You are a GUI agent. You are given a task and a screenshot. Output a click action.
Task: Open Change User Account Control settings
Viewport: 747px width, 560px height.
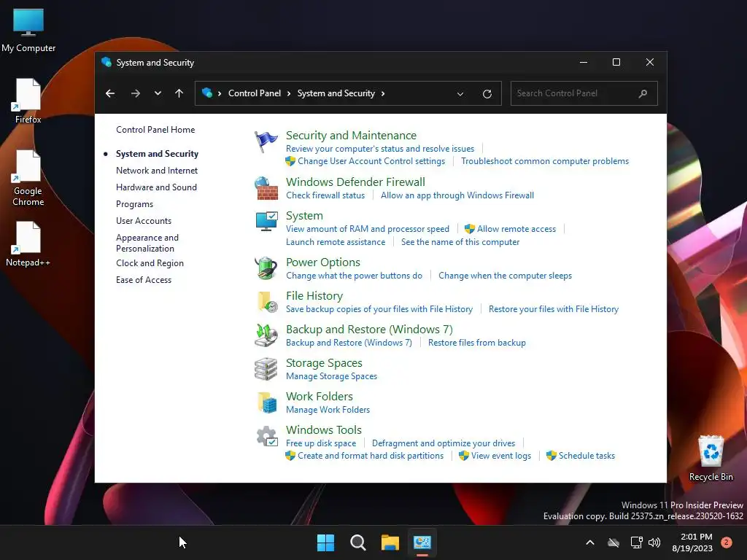371,161
